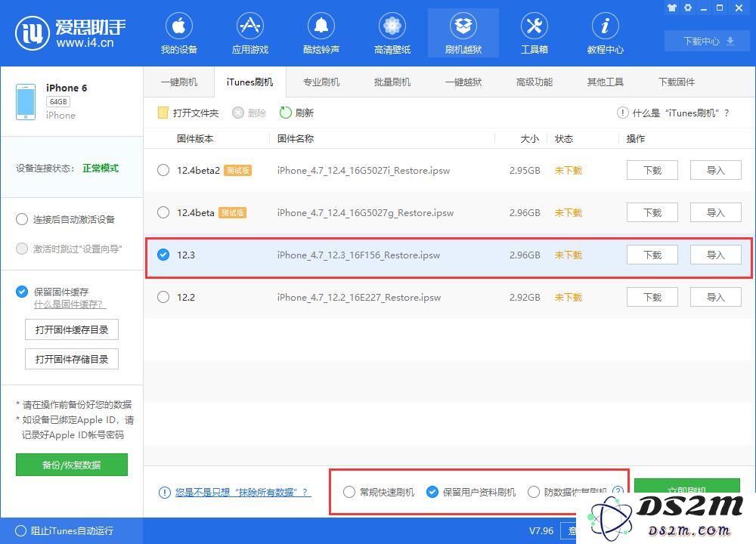Download the 12.2 firmware

pyautogui.click(x=652, y=297)
